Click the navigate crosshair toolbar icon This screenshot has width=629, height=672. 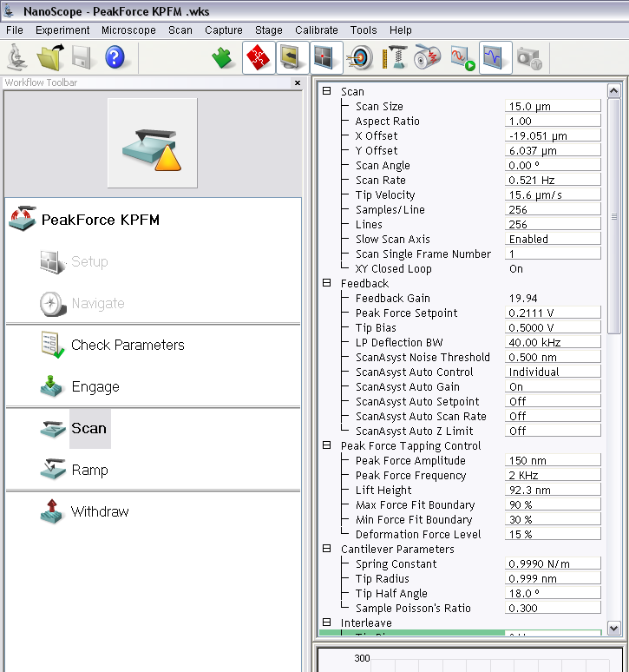[x=326, y=58]
